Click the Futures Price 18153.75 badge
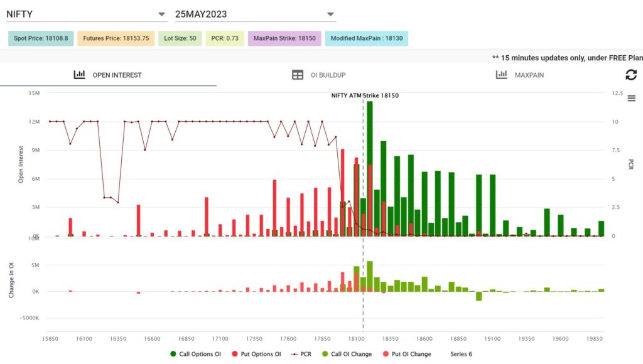Viewport: 643px width, 364px height. 116,38
